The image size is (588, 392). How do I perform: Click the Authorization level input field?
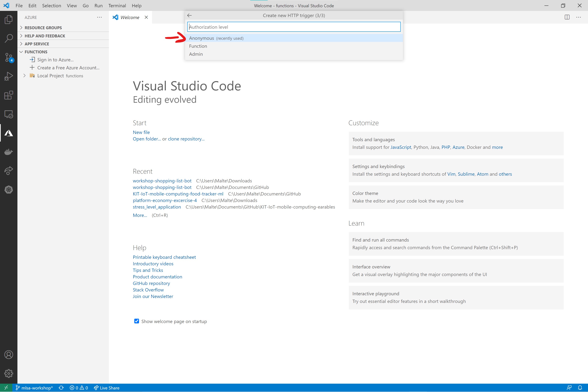pyautogui.click(x=294, y=27)
